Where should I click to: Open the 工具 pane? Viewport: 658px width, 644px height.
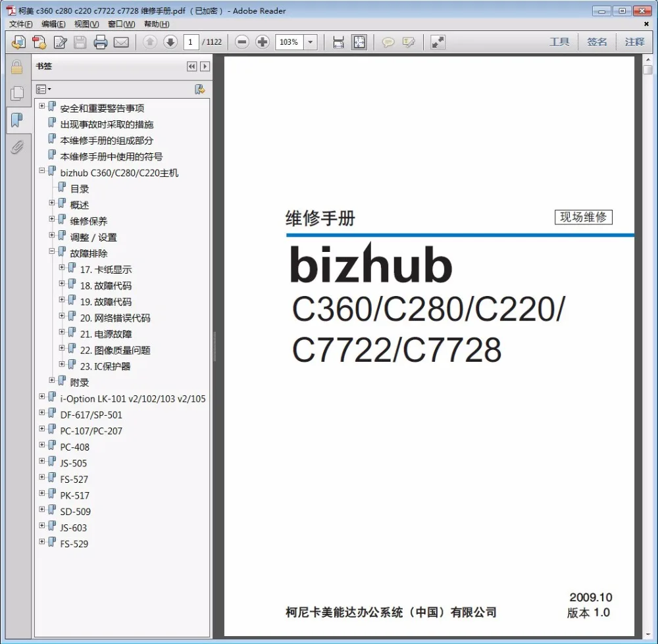[x=559, y=42]
